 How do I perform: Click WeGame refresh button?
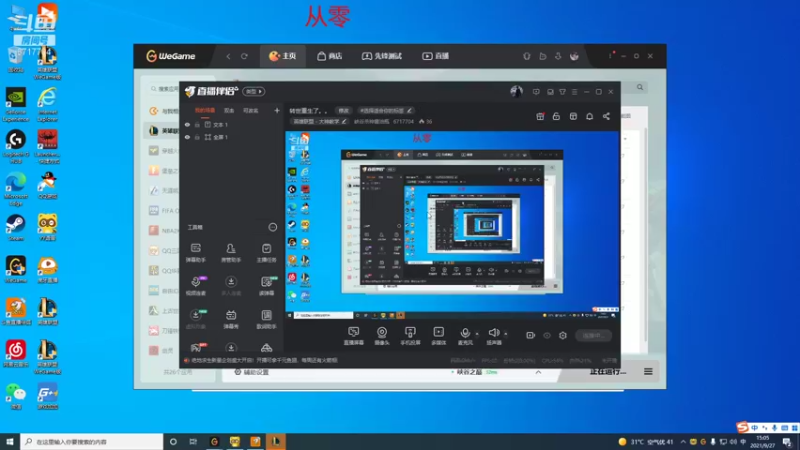pyautogui.click(x=244, y=56)
